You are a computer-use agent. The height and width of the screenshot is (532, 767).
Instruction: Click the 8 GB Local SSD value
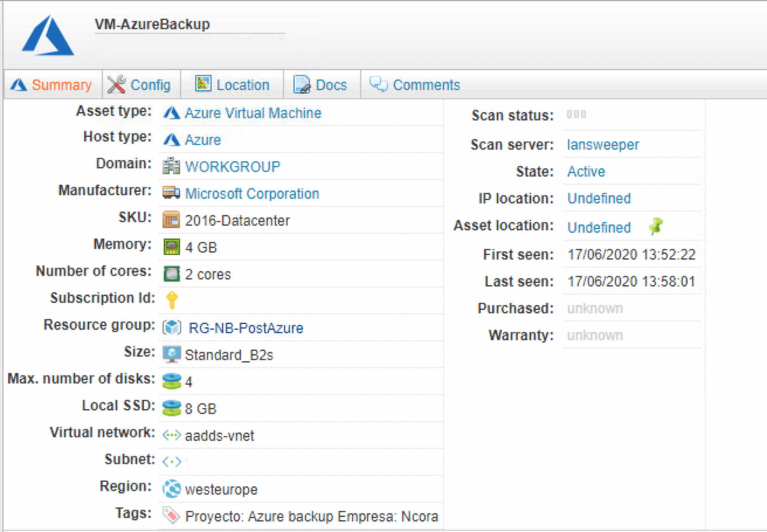[201, 409]
